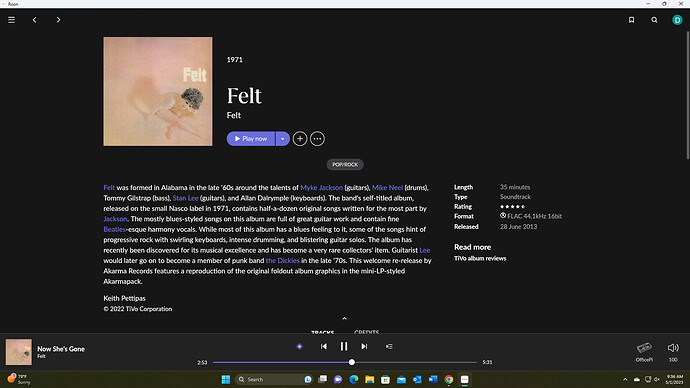Open the Felt artist link in review
Viewport: 690px width, 388px height.
pyautogui.click(x=109, y=187)
